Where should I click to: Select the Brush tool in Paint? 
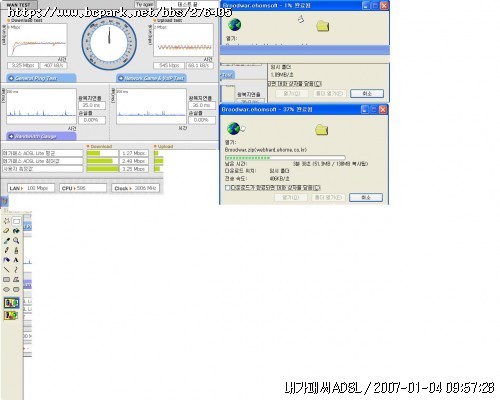(x=16, y=250)
